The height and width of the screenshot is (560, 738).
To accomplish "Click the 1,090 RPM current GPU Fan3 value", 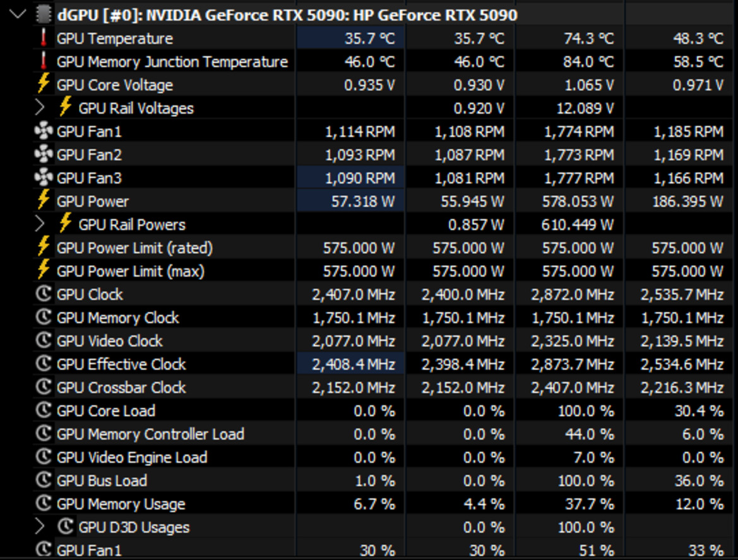I will pos(360,178).
